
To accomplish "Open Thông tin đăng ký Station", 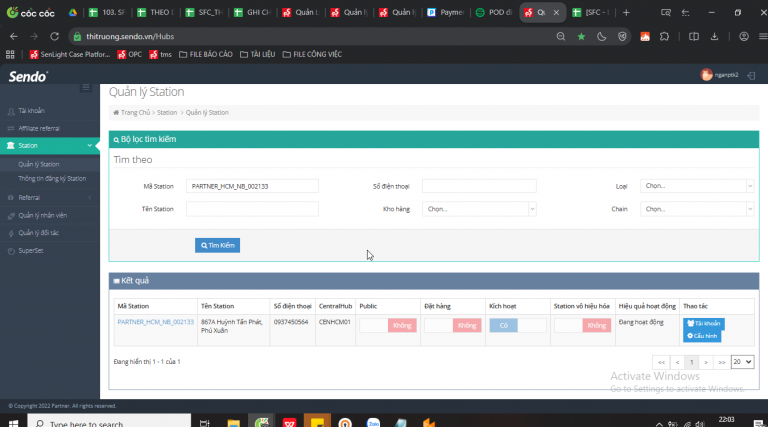I will click(52, 179).
